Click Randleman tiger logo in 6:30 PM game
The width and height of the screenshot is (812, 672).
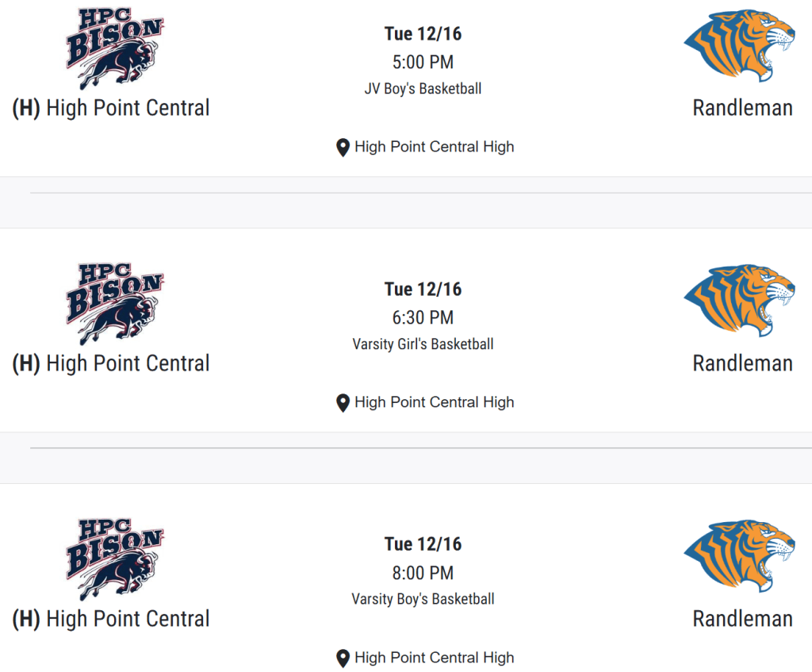[739, 301]
